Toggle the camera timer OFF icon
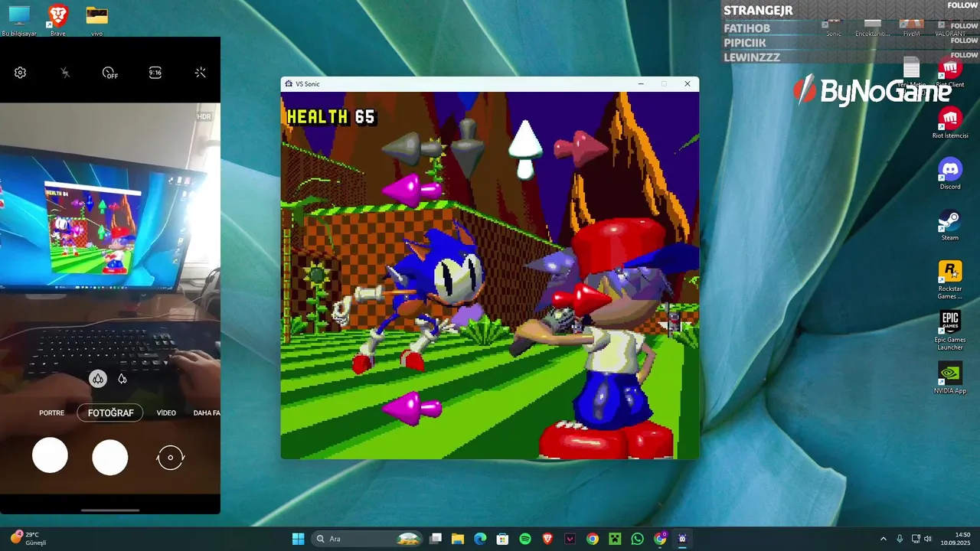 click(x=110, y=73)
